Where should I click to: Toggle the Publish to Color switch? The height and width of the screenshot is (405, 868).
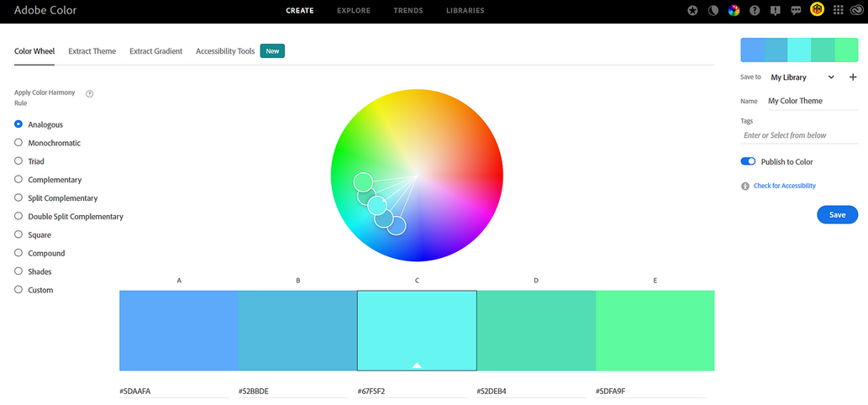(748, 161)
